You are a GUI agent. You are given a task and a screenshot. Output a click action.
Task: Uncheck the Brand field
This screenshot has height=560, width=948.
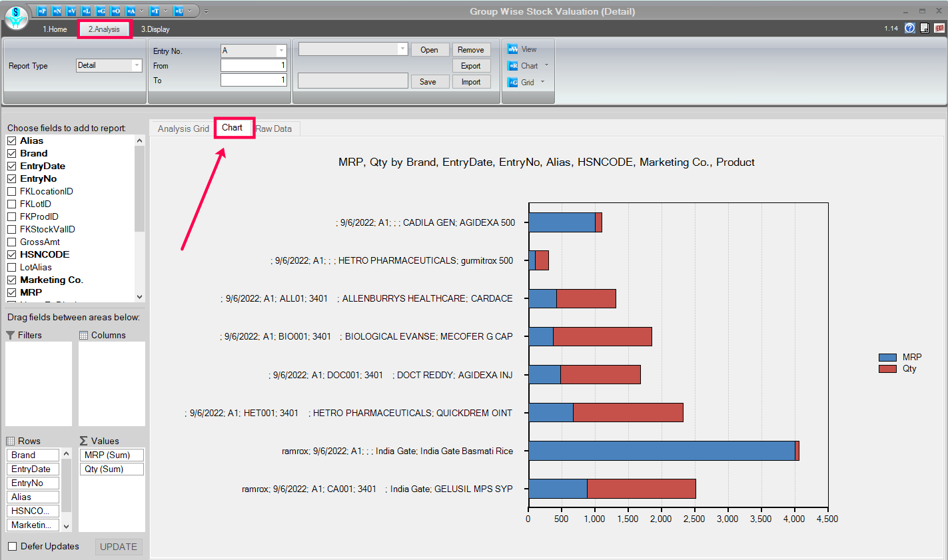(x=11, y=153)
